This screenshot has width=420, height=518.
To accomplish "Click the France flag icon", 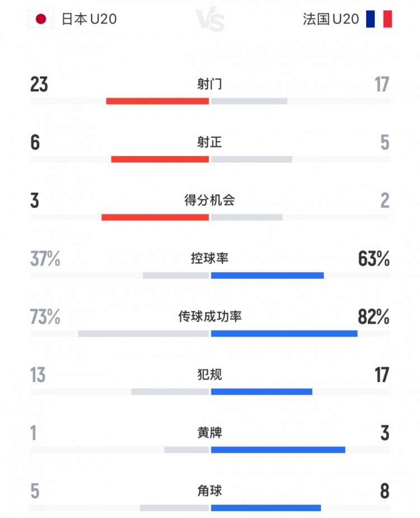I will coord(379,20).
